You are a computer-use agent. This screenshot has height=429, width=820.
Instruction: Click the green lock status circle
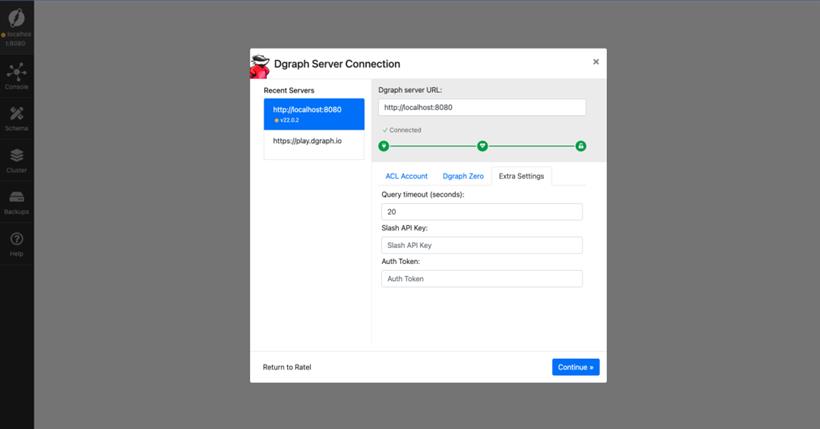[580, 146]
